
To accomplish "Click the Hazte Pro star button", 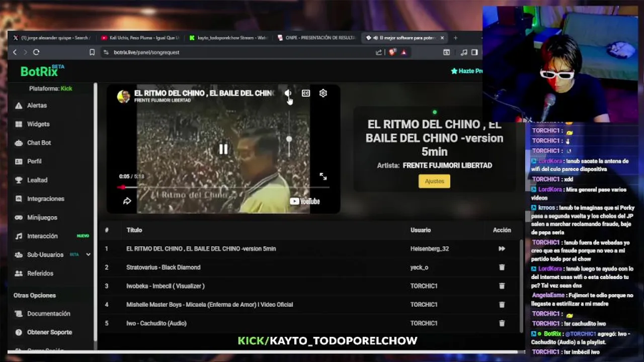I will (466, 71).
